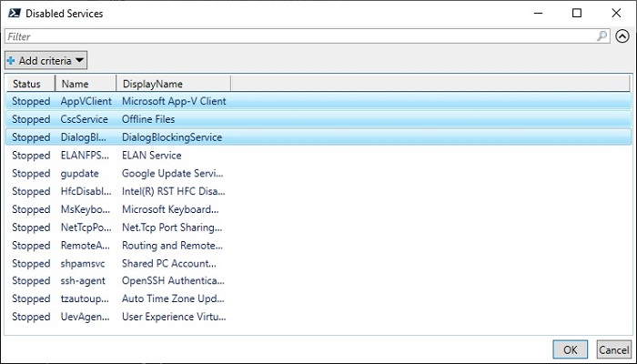Close the Disabled Services window
Image resolution: width=637 pixels, height=364 pixels.
[618, 14]
